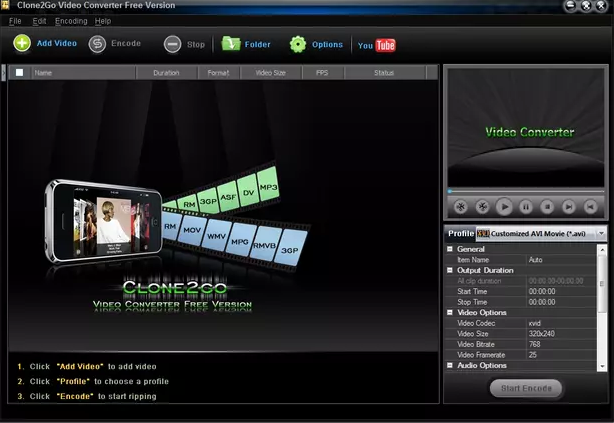This screenshot has width=614, height=423.
Task: Collapse the Output Duration section
Action: tap(450, 270)
